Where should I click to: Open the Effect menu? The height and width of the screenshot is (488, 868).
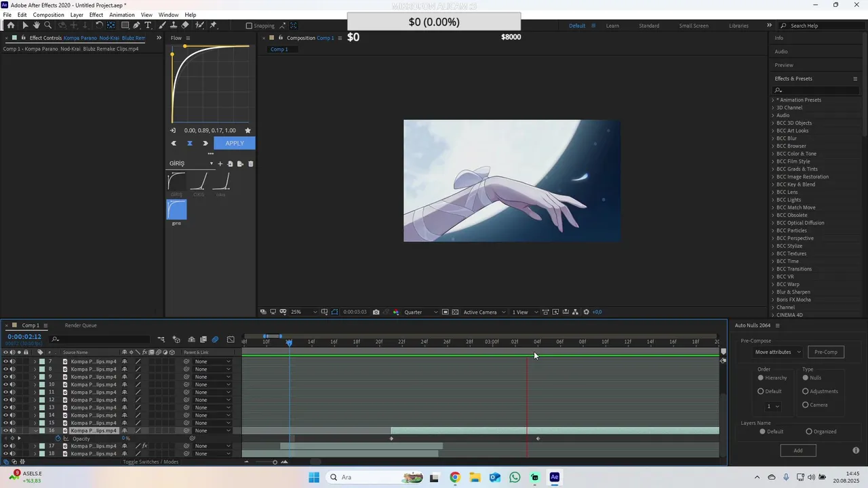[x=96, y=14]
